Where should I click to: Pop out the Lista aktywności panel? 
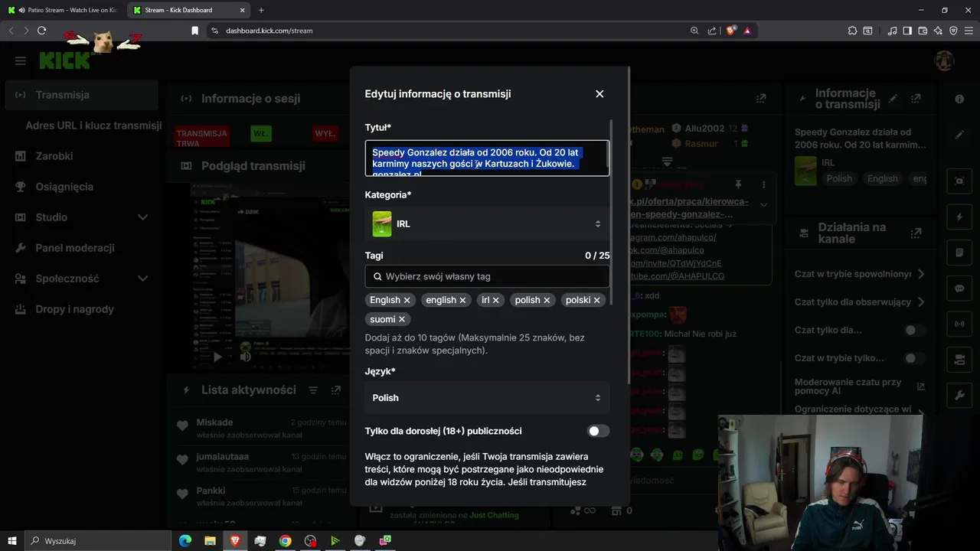336,390
